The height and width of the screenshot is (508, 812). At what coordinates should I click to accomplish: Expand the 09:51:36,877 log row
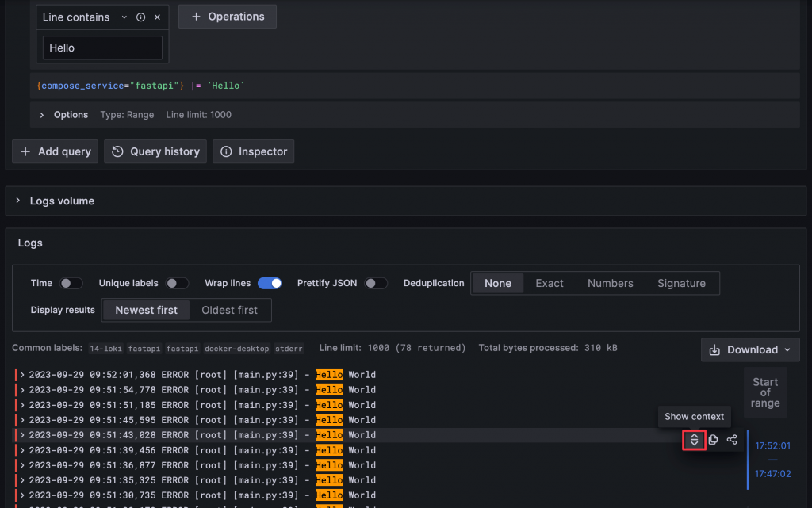click(22, 465)
